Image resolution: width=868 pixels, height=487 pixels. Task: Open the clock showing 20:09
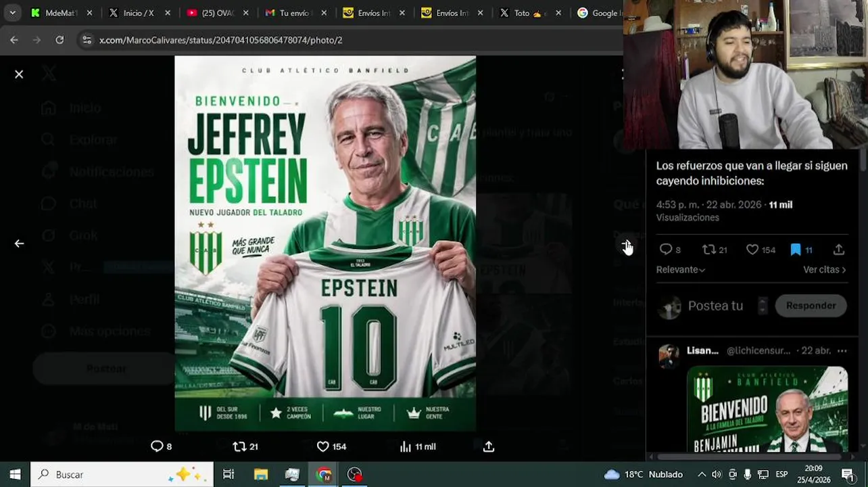click(814, 474)
